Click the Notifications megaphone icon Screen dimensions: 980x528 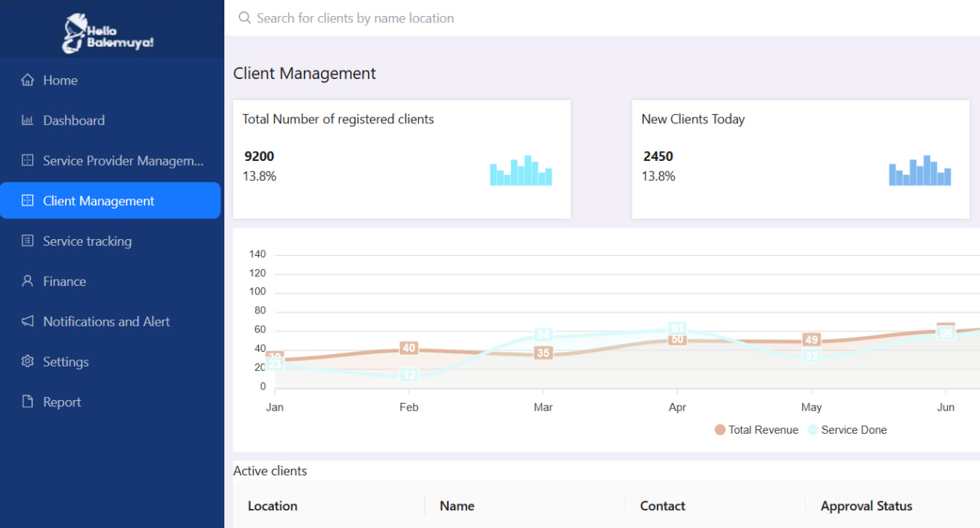[x=28, y=322]
